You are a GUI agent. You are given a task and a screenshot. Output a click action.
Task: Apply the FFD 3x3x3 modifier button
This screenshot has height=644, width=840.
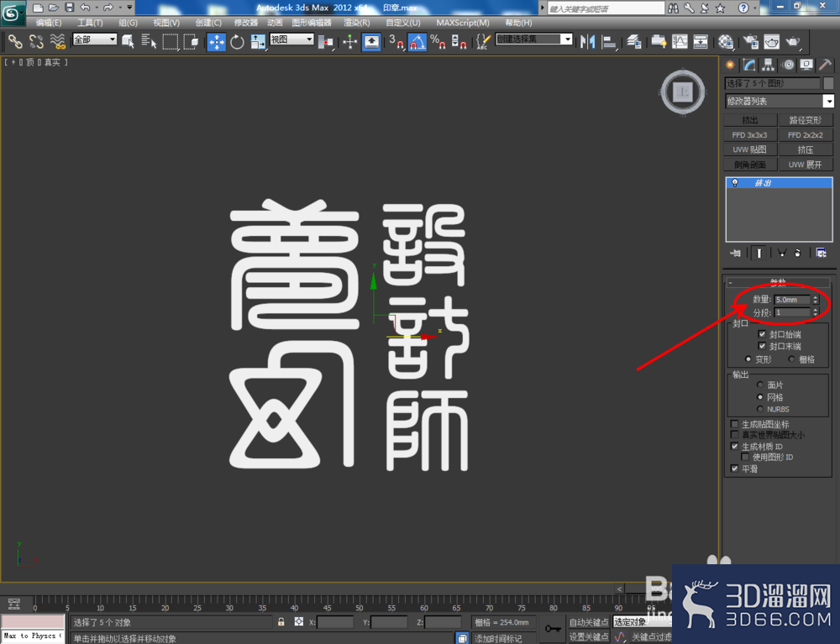(750, 135)
